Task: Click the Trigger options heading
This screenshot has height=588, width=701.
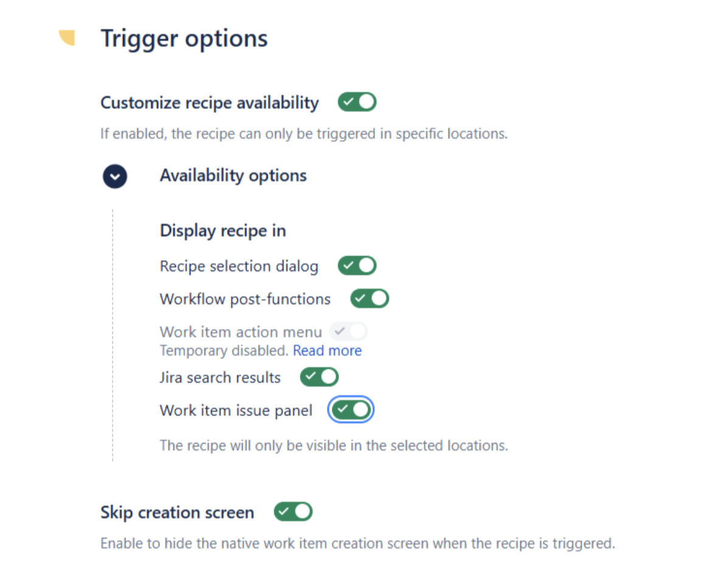Action: (x=184, y=38)
